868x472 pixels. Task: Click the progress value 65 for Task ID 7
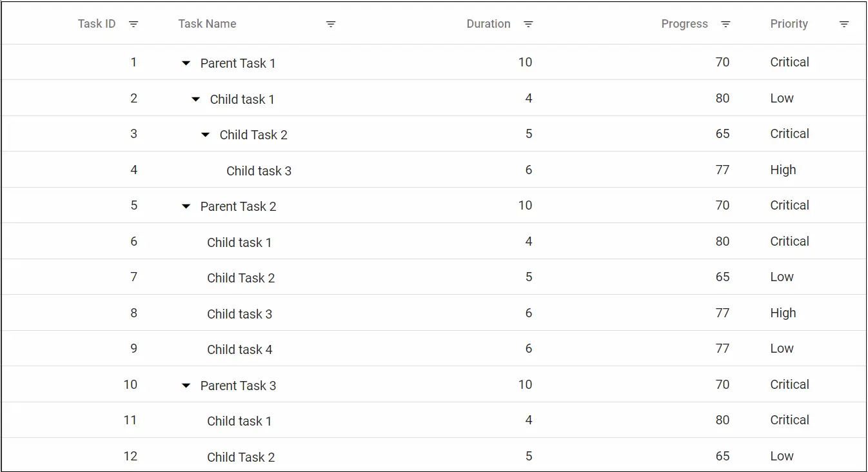coord(722,277)
